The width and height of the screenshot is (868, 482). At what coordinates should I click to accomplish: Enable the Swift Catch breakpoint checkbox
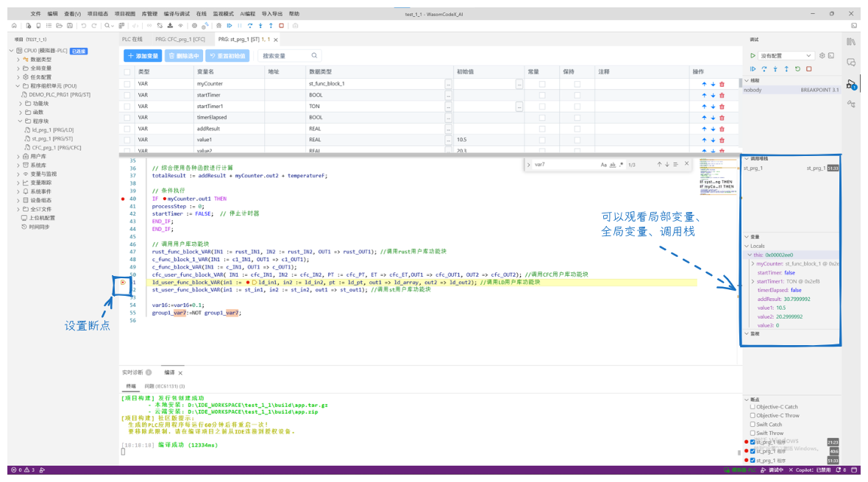(x=753, y=425)
